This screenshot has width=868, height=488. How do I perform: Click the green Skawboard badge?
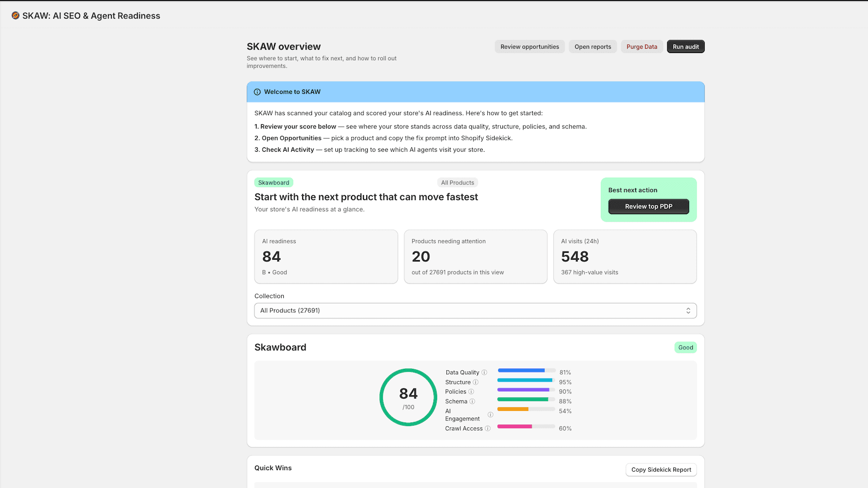coord(273,183)
